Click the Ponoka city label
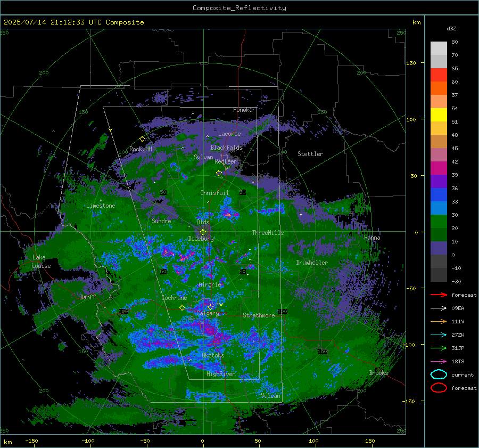479x448 pixels. (x=243, y=110)
